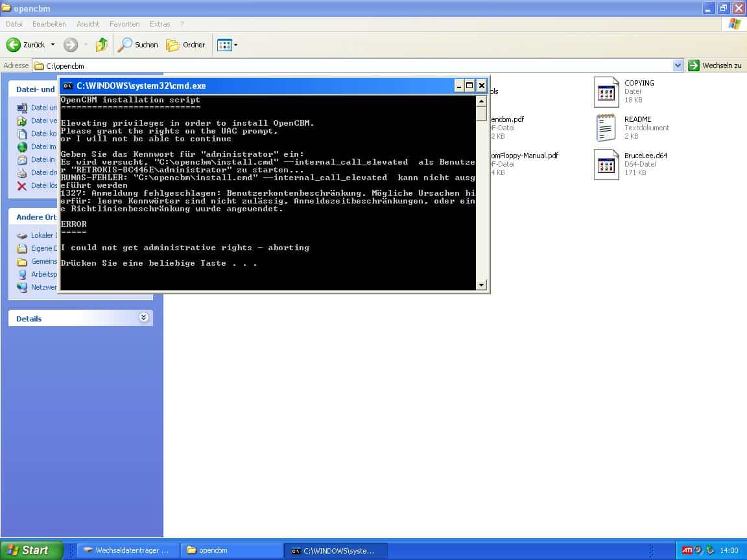Click the Eigene Dateien link text
Viewport: 747px width, 560px height.
point(44,248)
